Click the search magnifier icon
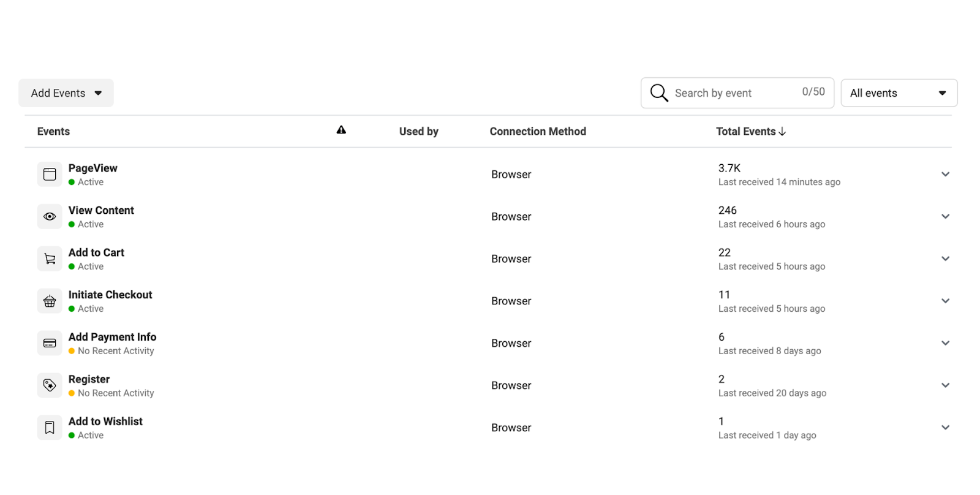 [x=659, y=93]
